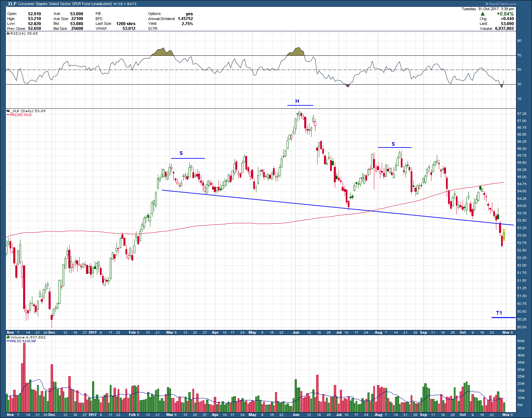
Task: Click the Yield value 2.75%
Action: (187, 24)
